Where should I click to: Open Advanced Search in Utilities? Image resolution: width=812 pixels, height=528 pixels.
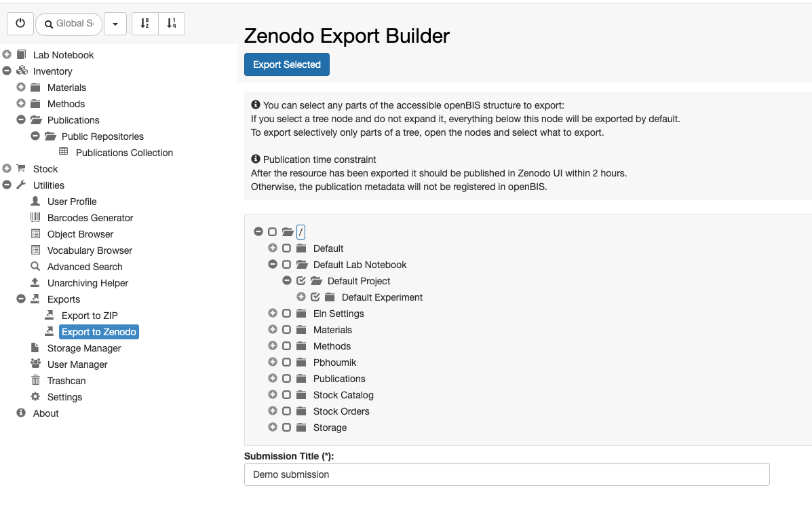click(x=85, y=267)
